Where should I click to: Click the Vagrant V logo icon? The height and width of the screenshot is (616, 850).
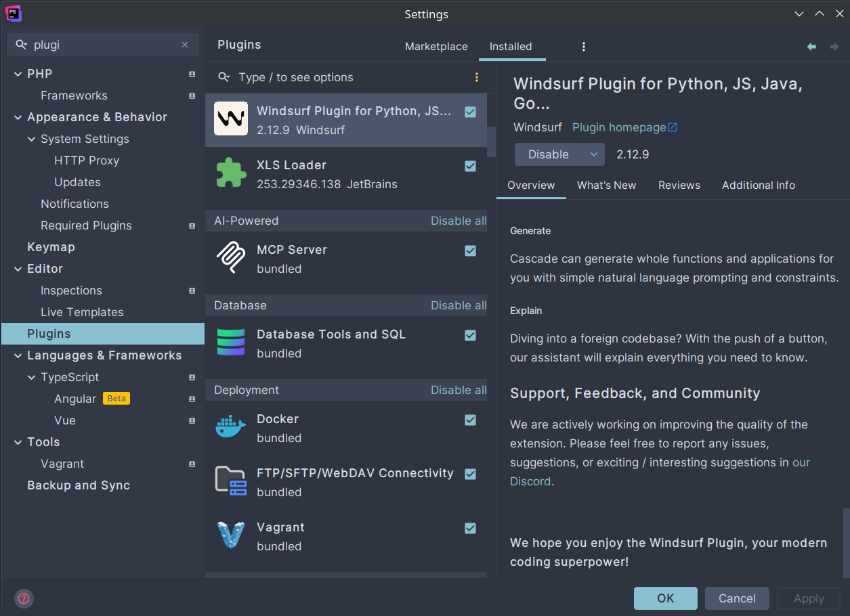(231, 535)
